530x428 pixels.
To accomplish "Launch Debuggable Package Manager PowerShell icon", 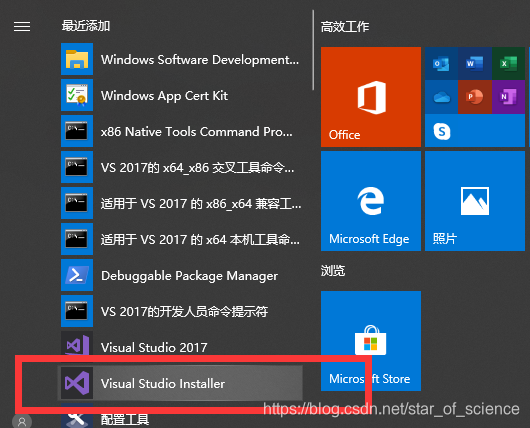I will pyautogui.click(x=77, y=275).
